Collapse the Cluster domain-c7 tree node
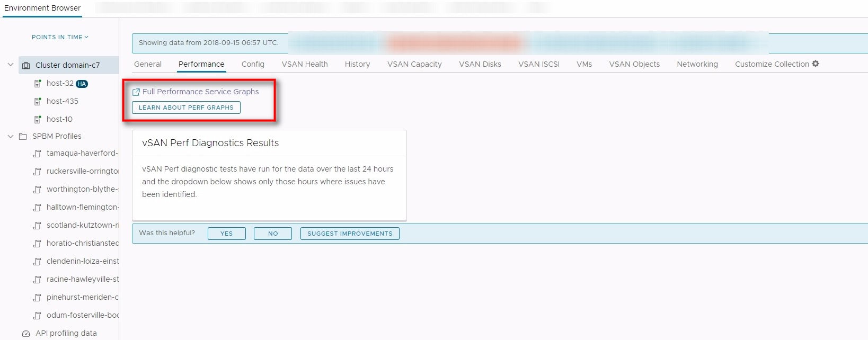 11,65
